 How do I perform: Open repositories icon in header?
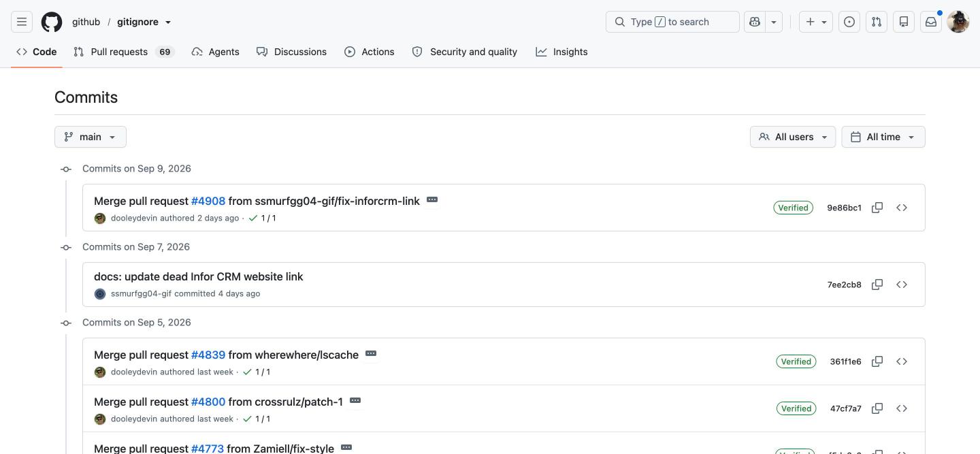click(x=904, y=22)
